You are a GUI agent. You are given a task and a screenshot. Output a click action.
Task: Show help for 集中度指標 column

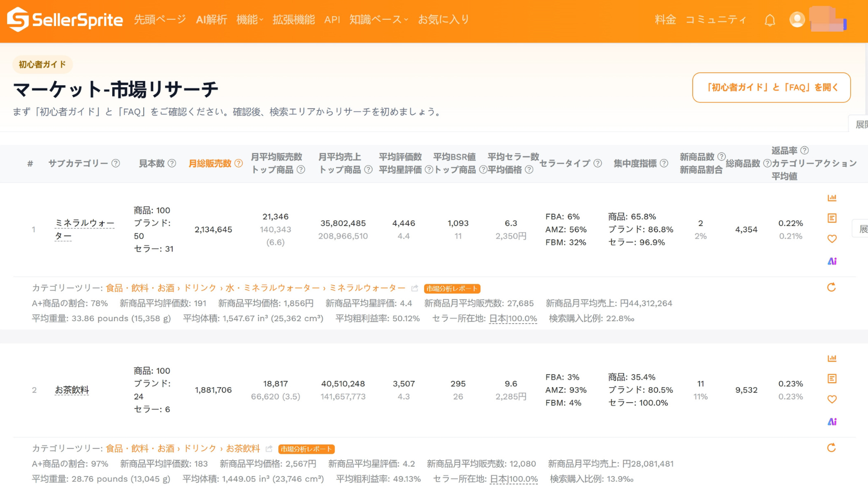[x=664, y=163]
